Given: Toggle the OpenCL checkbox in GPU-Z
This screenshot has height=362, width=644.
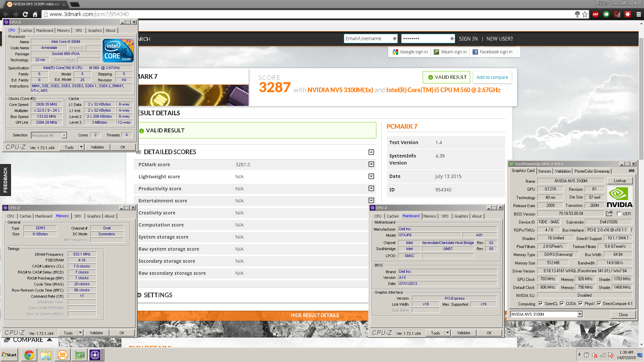Looking at the screenshot, I should [541, 304].
